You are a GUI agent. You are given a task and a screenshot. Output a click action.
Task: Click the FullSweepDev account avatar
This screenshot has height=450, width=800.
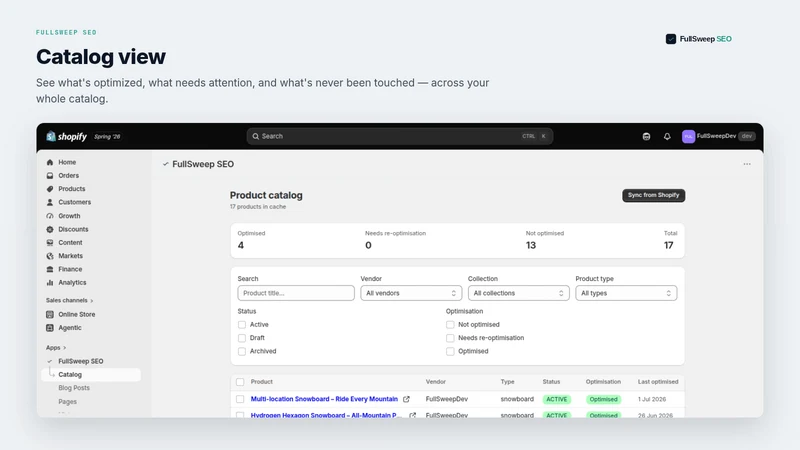click(x=688, y=136)
